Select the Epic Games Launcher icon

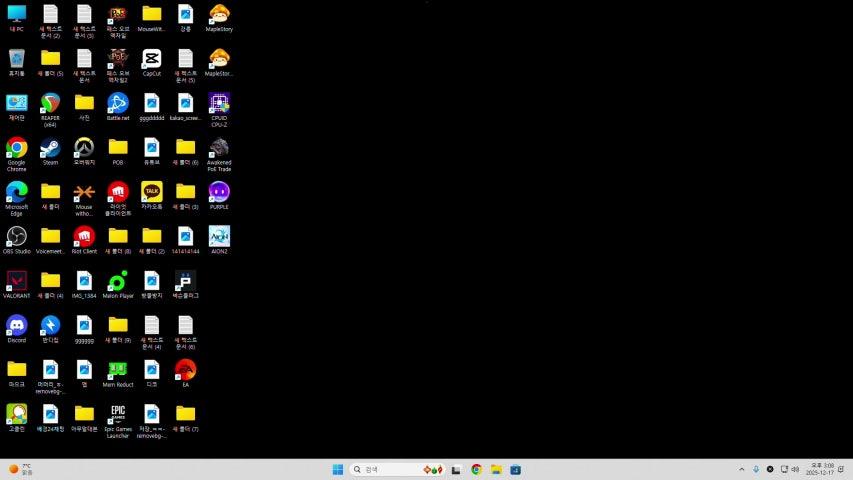point(118,413)
